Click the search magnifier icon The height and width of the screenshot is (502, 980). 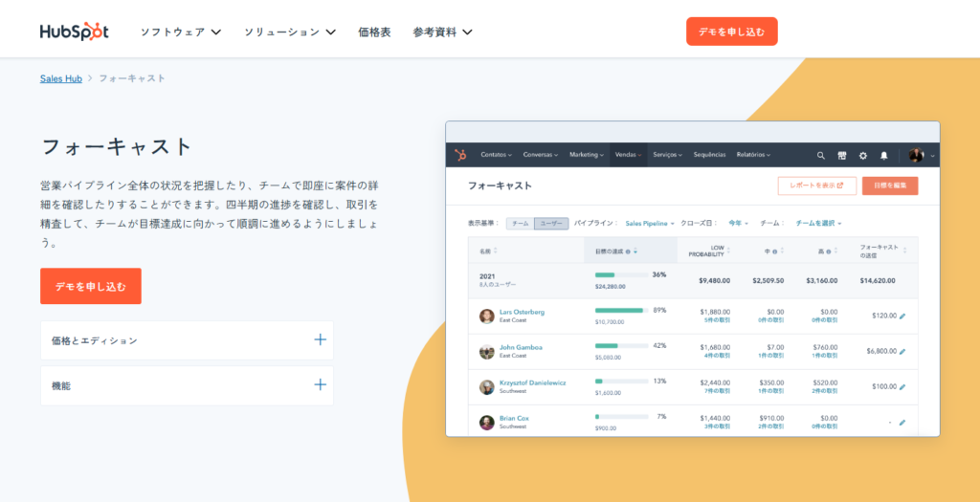(821, 156)
